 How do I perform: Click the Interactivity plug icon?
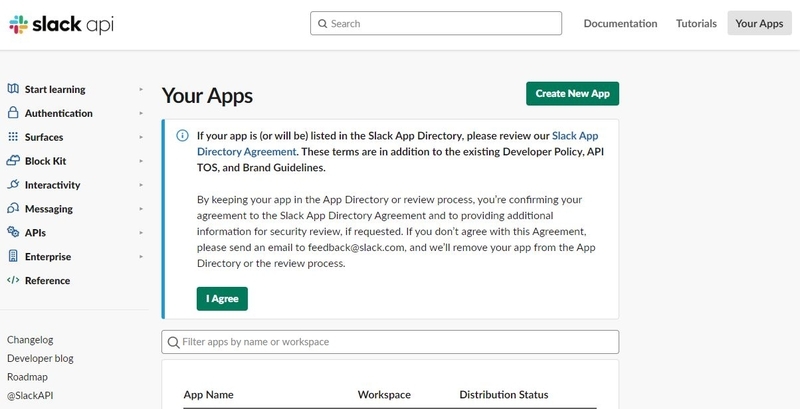(13, 185)
